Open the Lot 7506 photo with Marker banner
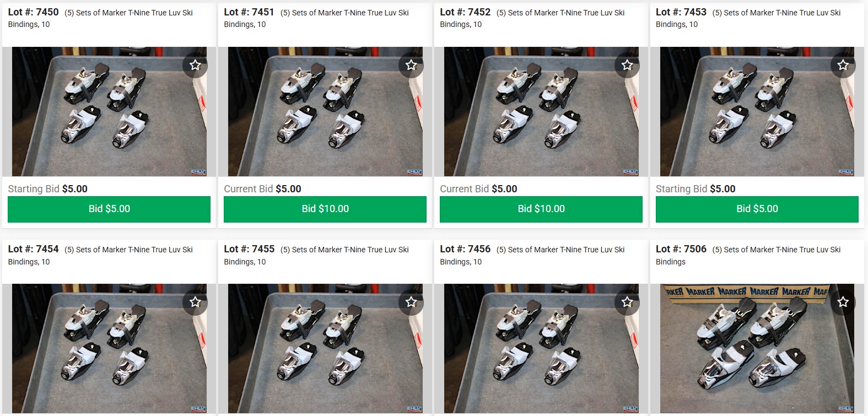Viewport: 868px width, 416px height. [757, 348]
